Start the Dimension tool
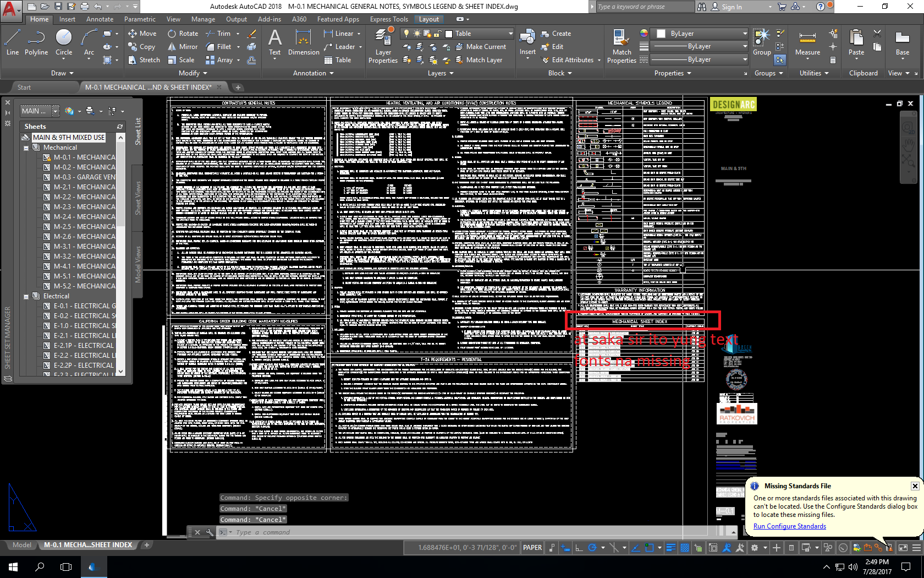Image resolution: width=924 pixels, height=578 pixels. (304, 42)
